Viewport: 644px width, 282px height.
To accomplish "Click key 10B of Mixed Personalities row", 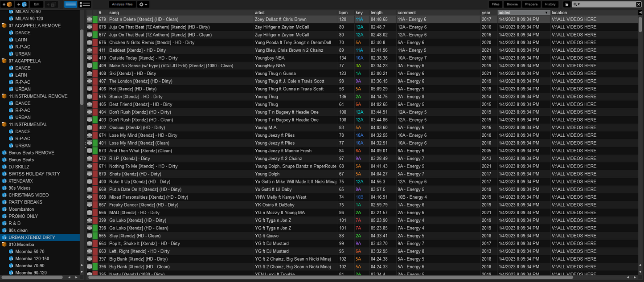I will tap(359, 197).
